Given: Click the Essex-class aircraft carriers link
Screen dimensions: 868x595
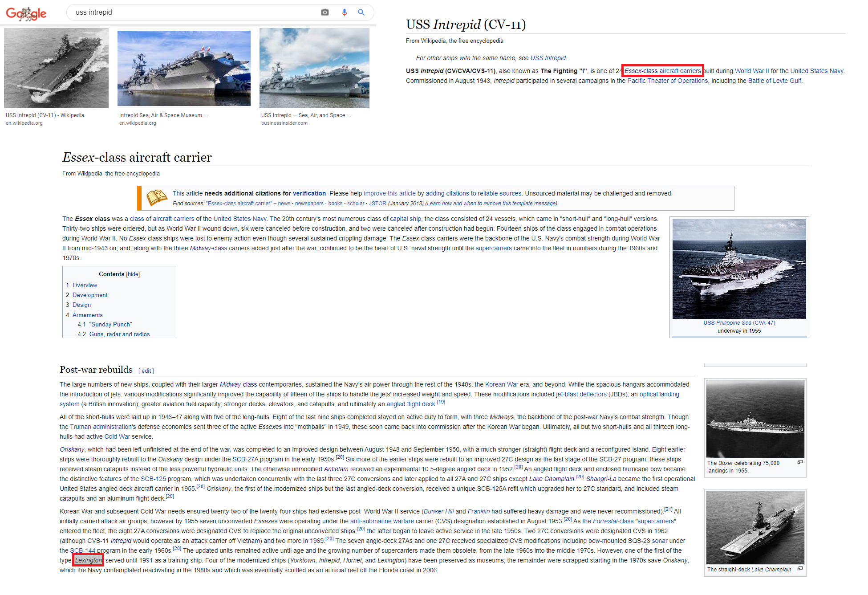Looking at the screenshot, I should (x=662, y=71).
